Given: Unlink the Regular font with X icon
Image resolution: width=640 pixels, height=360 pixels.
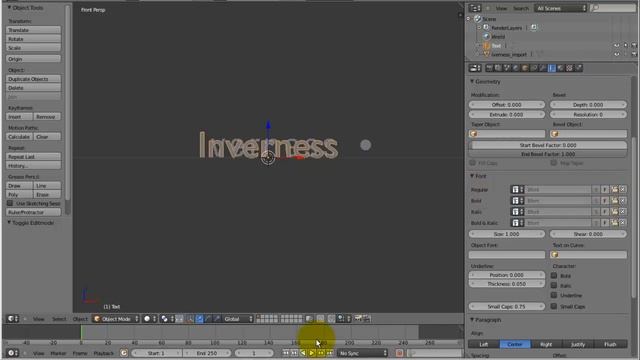Looking at the screenshot, I should click(622, 189).
